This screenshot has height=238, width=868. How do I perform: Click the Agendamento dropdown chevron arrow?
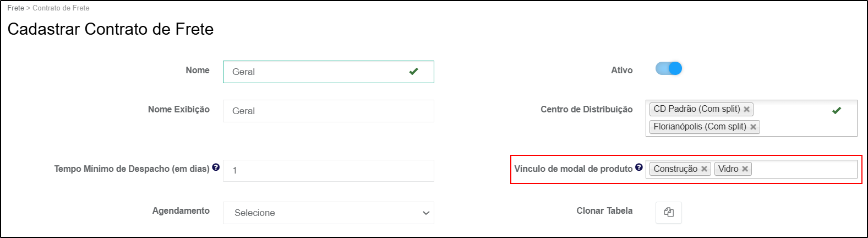coord(425,213)
